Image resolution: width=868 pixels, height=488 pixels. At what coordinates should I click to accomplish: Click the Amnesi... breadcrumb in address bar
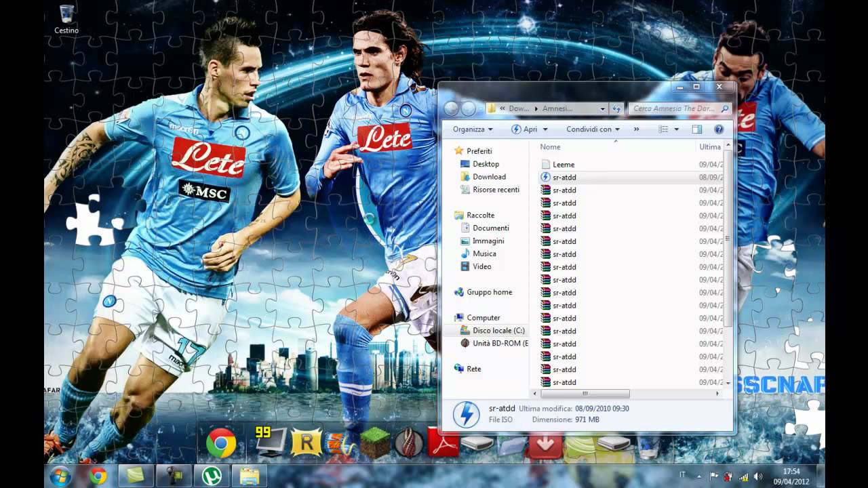tap(557, 108)
